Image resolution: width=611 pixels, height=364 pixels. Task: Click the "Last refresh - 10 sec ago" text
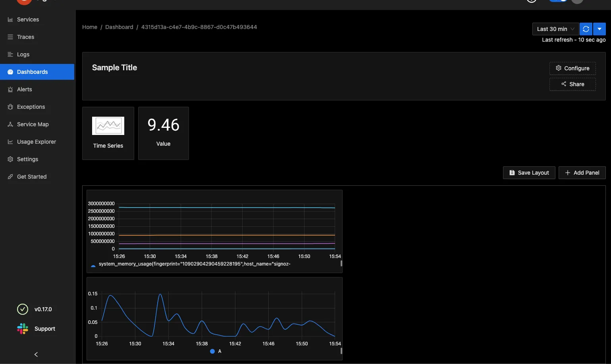pyautogui.click(x=574, y=40)
